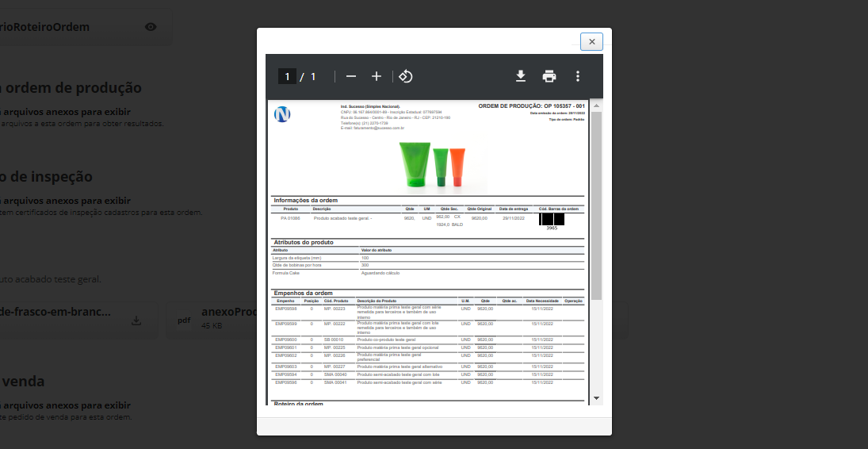Download the PDF from the viewer toolbar
The height and width of the screenshot is (449, 868).
click(x=520, y=76)
